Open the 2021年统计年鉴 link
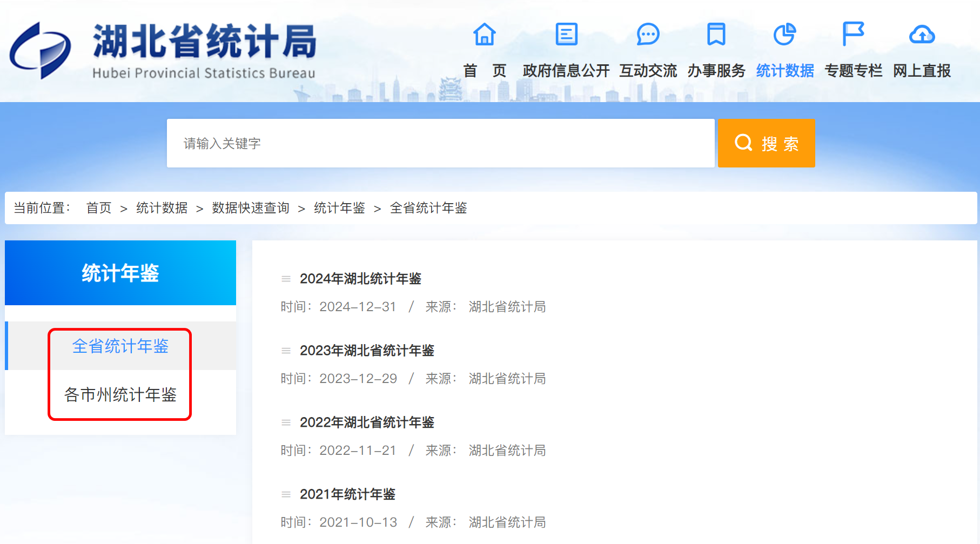Screen dimensions: 980x544 (x=347, y=494)
